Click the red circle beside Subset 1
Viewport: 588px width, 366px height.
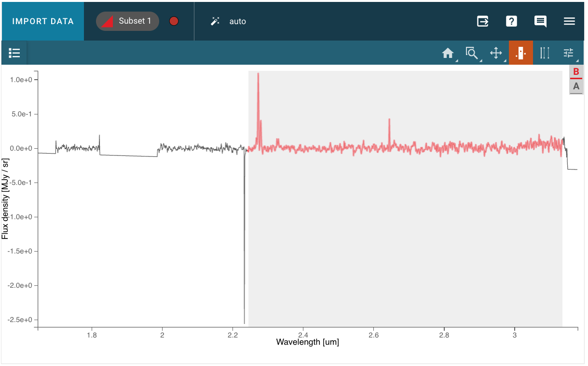coord(174,21)
